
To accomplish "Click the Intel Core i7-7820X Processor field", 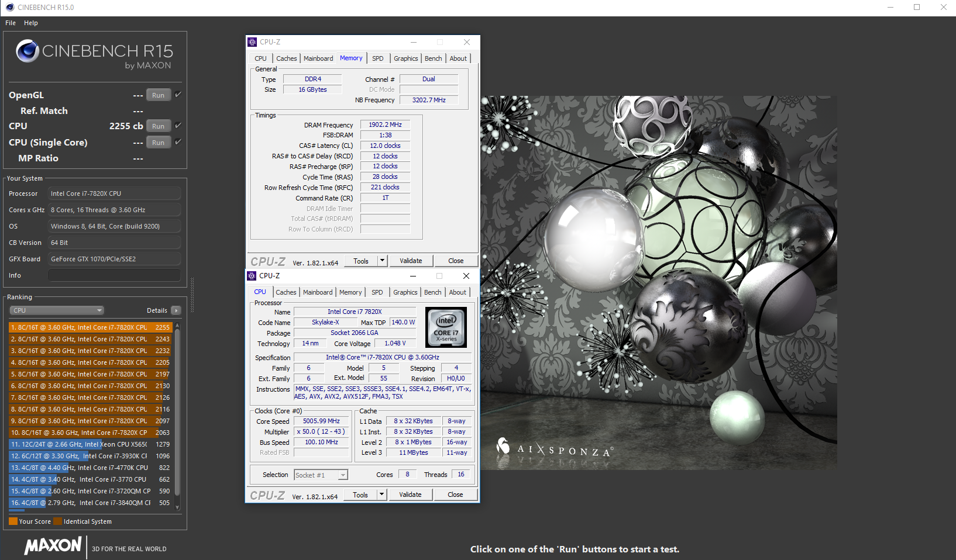I will (114, 193).
